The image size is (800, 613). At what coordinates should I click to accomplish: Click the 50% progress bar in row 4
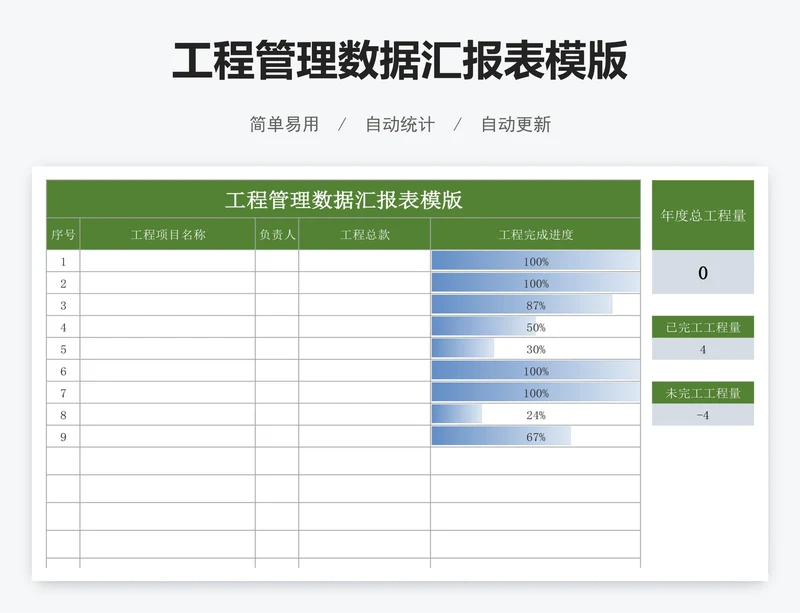tap(484, 327)
